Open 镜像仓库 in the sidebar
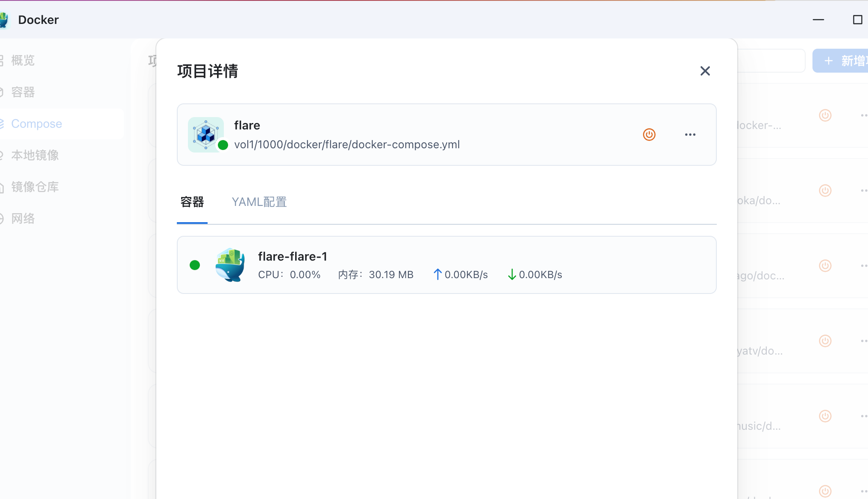868x499 pixels. pyautogui.click(x=35, y=187)
